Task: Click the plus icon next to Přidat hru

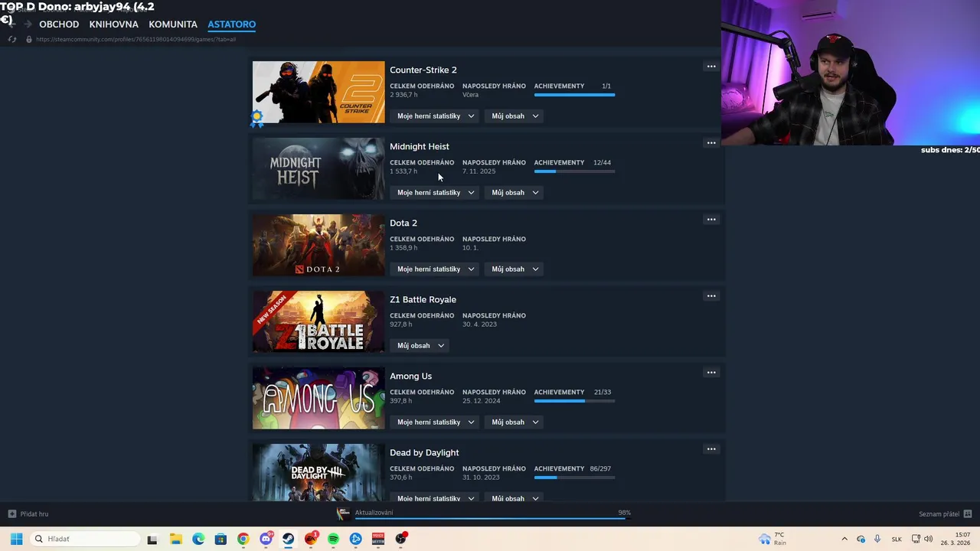Action: click(11, 514)
